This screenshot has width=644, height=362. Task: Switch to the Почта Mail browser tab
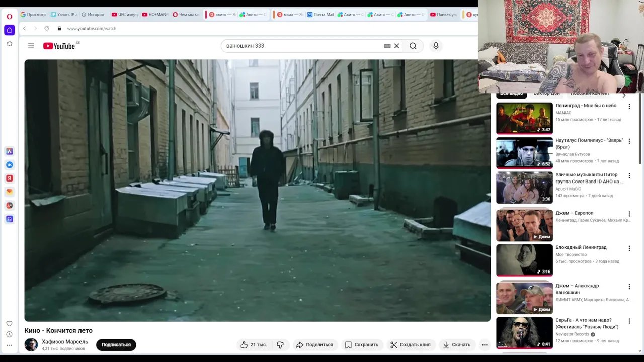[320, 14]
